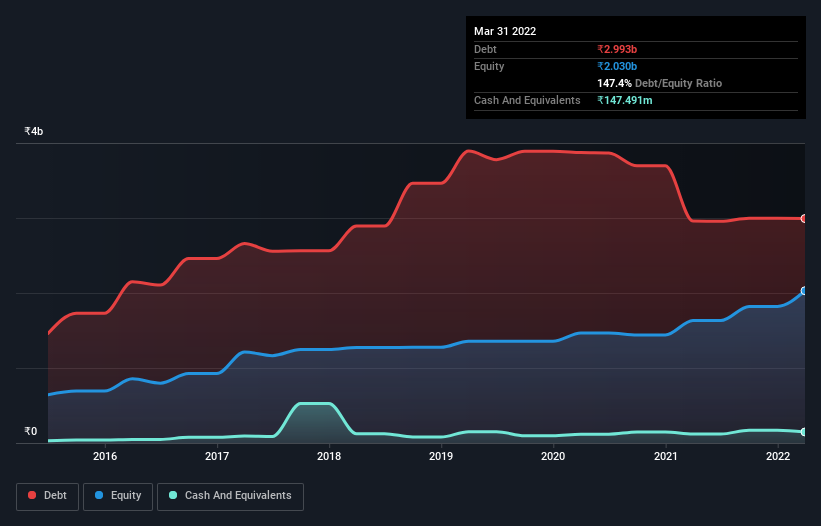This screenshot has width=821, height=526.
Task: Click the ₹4b y-axis label
Action: pos(34,131)
